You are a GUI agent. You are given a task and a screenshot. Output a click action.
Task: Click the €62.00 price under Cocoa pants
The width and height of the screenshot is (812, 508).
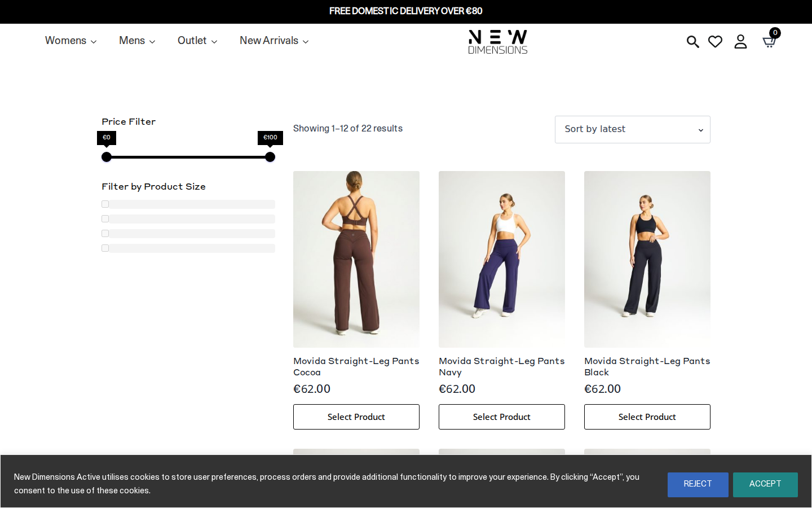point(312,389)
